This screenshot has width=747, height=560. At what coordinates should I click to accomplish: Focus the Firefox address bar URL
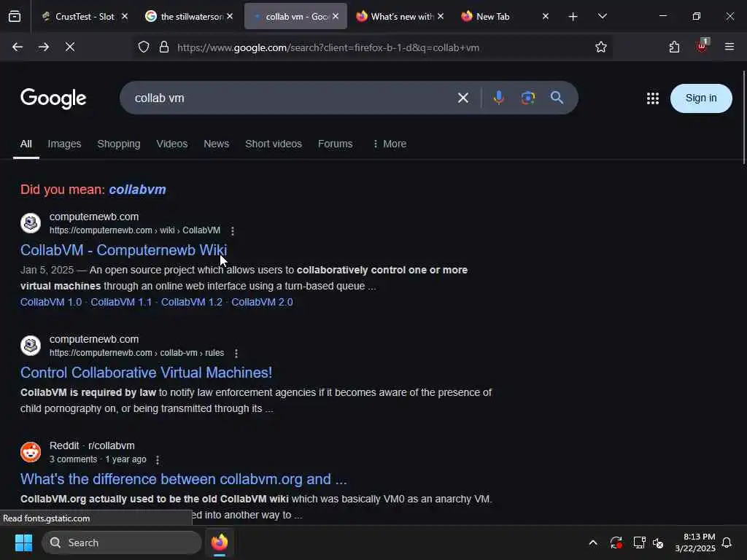click(x=328, y=47)
